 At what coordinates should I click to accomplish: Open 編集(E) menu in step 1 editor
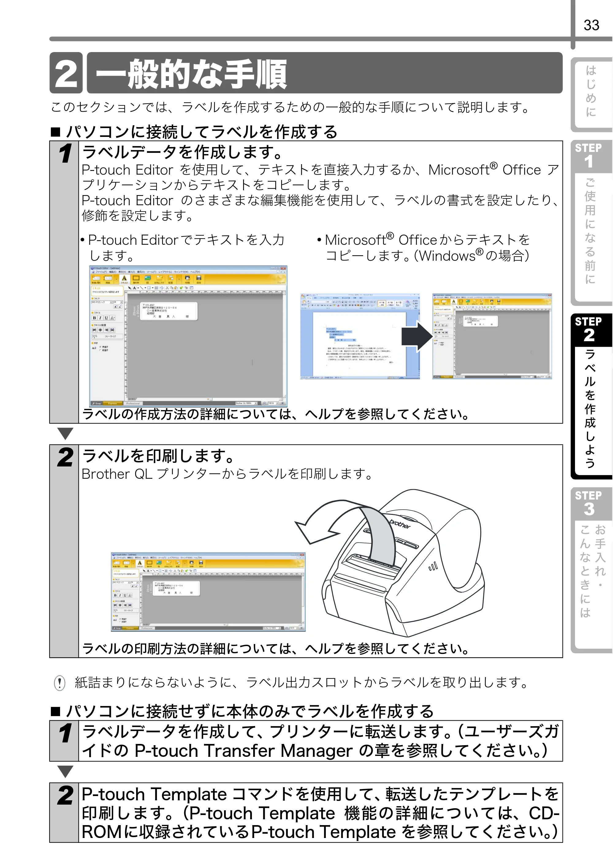113,272
